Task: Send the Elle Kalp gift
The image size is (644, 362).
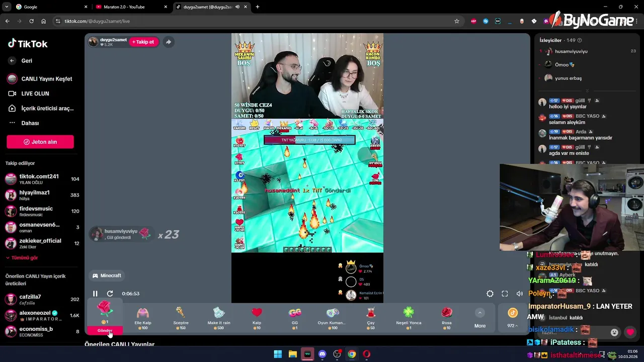Action: (x=143, y=318)
